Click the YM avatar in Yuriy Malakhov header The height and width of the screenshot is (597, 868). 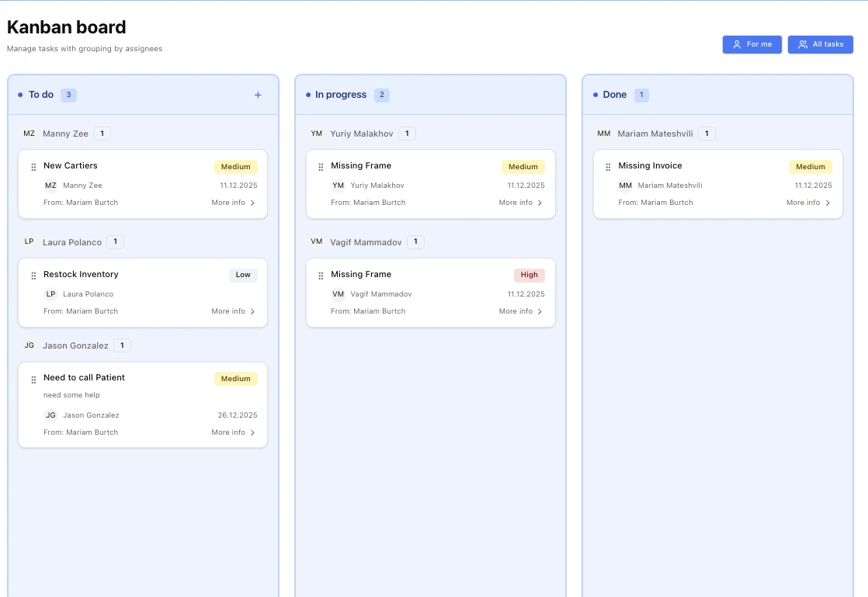tap(316, 133)
